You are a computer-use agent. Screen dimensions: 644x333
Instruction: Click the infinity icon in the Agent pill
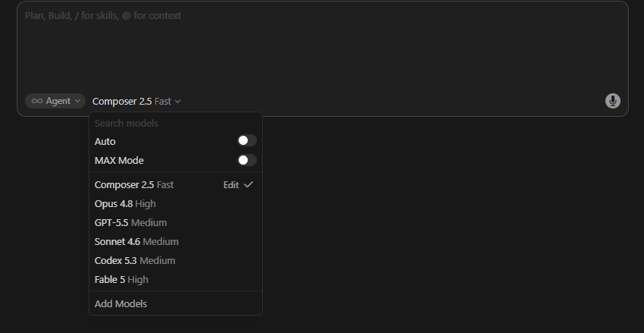point(37,101)
